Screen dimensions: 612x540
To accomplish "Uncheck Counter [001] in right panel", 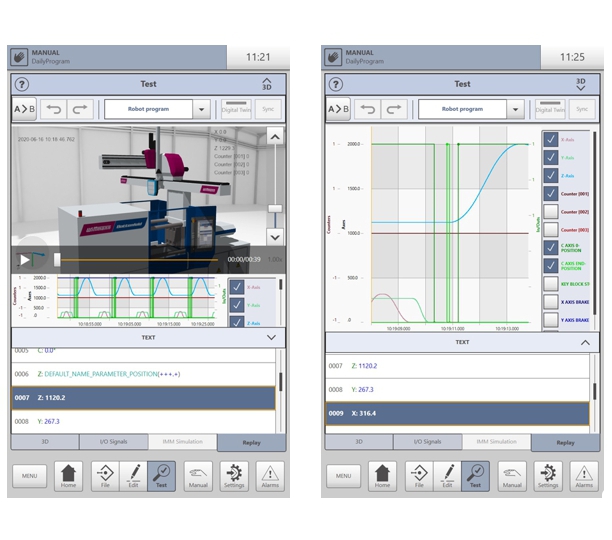I will (551, 194).
